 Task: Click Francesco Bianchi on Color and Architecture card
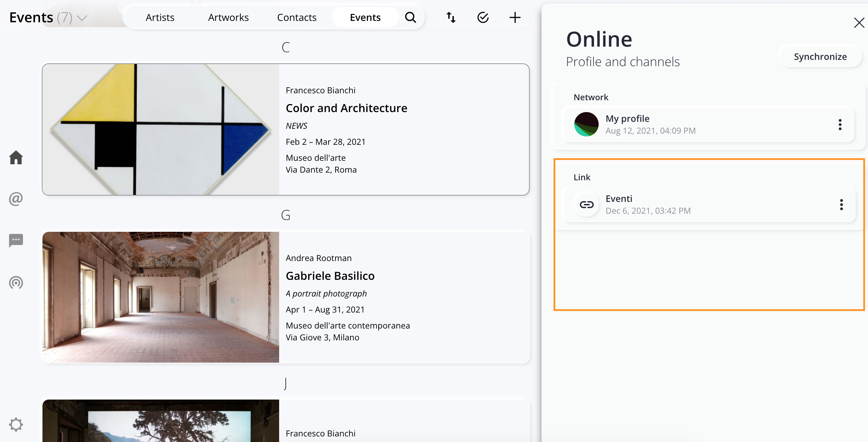pos(321,90)
